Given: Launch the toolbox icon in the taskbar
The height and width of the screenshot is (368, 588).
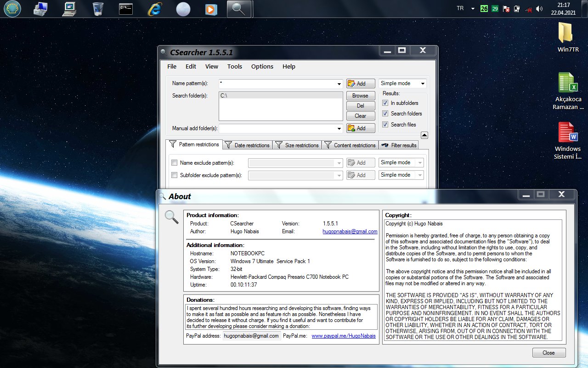Looking at the screenshot, I should [41, 9].
